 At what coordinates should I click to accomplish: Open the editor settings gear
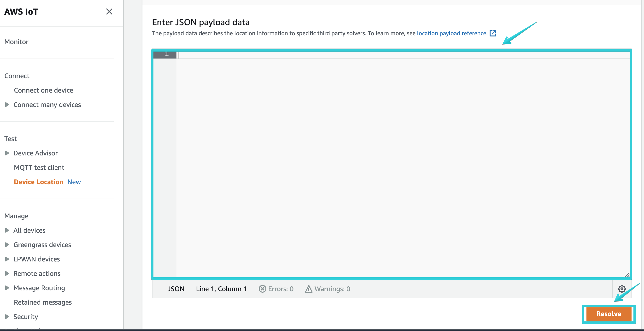coord(621,289)
